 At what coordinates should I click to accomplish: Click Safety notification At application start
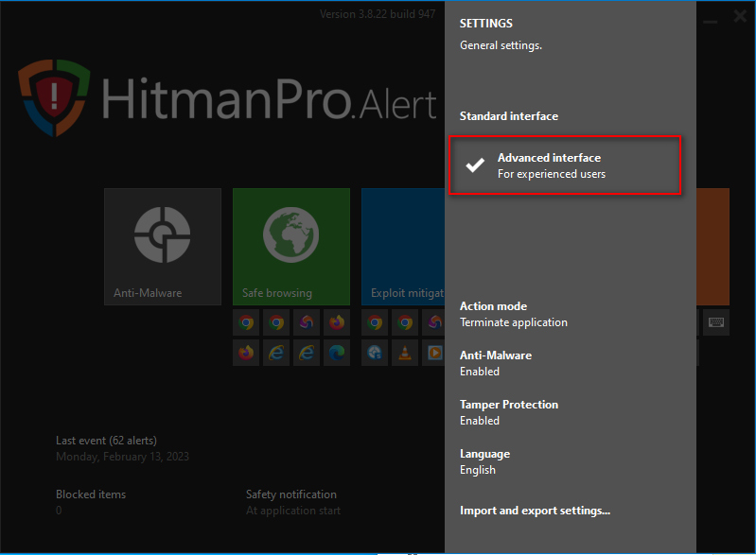click(293, 502)
